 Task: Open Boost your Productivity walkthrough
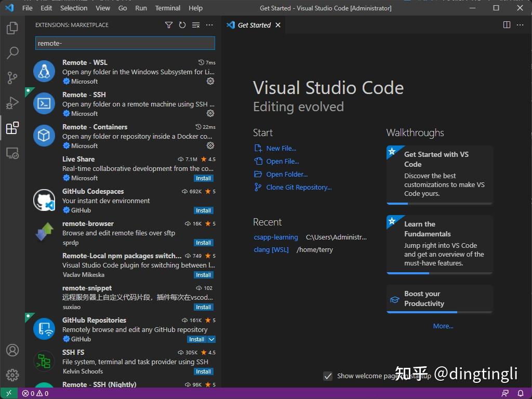[x=440, y=299]
